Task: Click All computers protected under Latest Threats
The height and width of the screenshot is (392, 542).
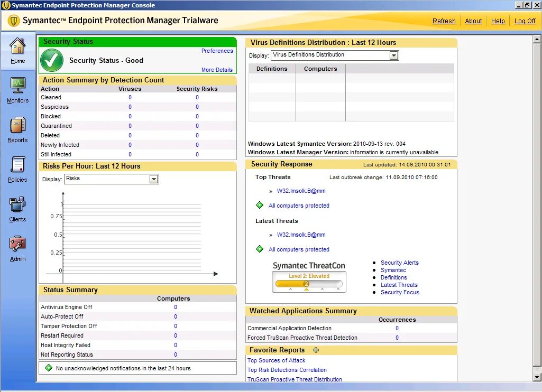Action: click(x=299, y=249)
